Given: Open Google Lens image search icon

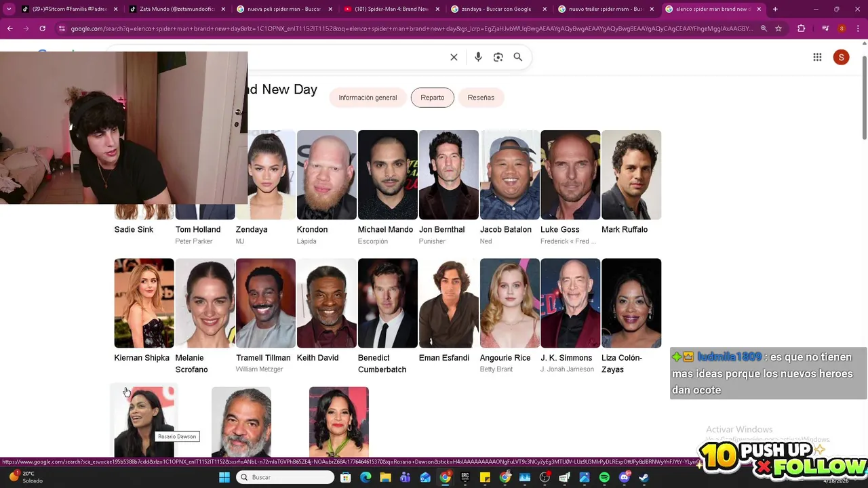Looking at the screenshot, I should (498, 57).
